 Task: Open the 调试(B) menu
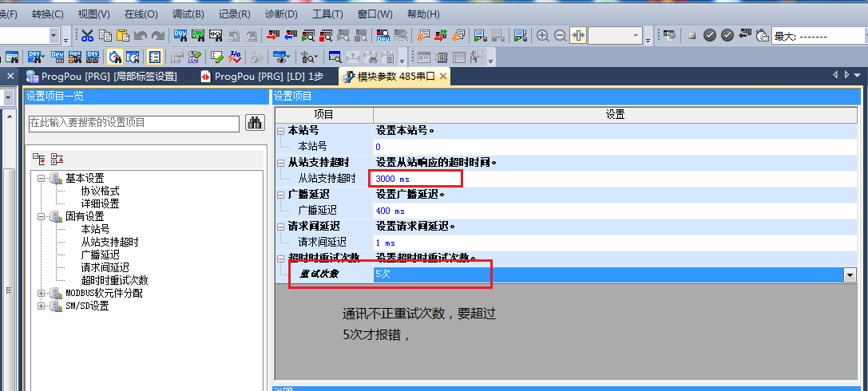[x=188, y=14]
